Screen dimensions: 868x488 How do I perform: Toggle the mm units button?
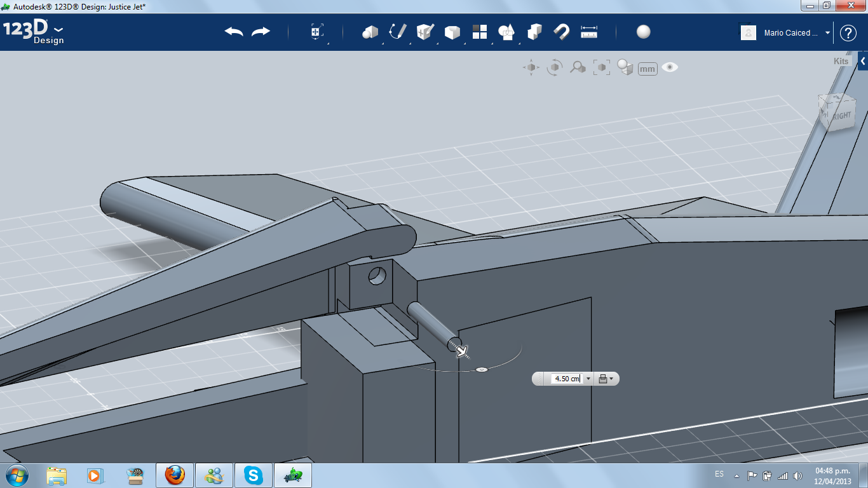pos(648,69)
